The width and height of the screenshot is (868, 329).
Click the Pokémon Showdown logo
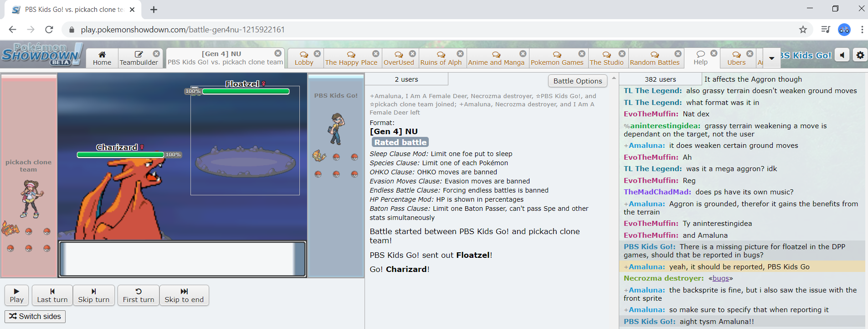42,54
